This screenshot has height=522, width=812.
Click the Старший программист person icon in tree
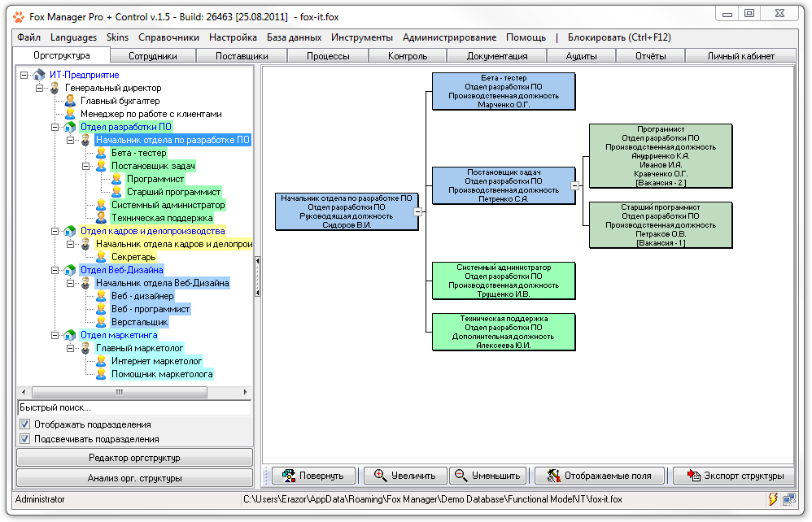click(116, 192)
